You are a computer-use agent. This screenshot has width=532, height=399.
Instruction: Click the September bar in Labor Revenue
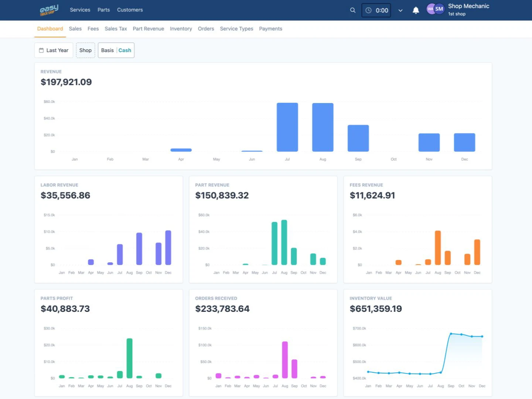pos(139,249)
